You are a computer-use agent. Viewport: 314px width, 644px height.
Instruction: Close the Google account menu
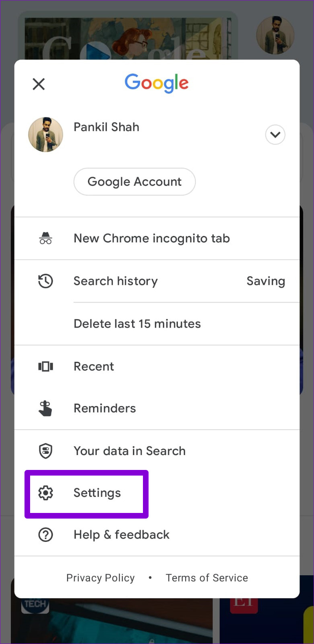click(x=39, y=84)
